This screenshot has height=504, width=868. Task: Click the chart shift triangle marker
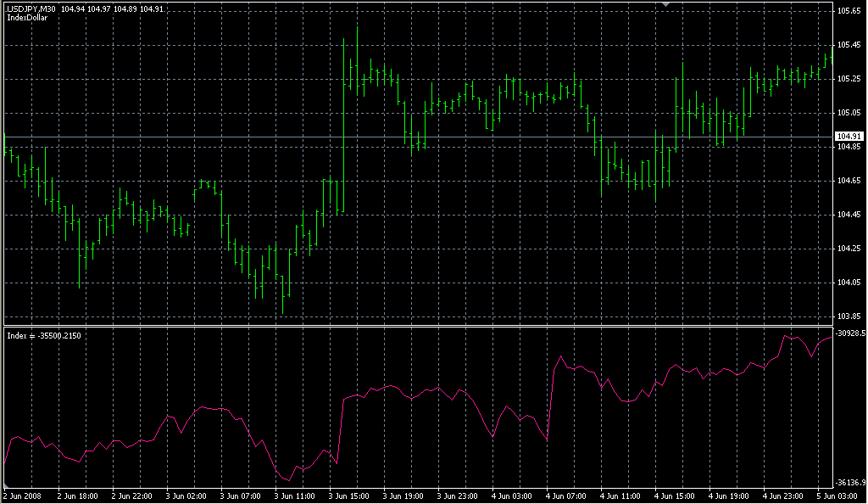[x=666, y=4]
